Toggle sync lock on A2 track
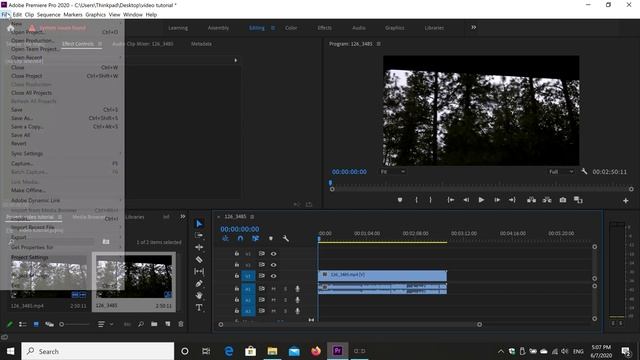This screenshot has height=360, width=640. tap(262, 300)
